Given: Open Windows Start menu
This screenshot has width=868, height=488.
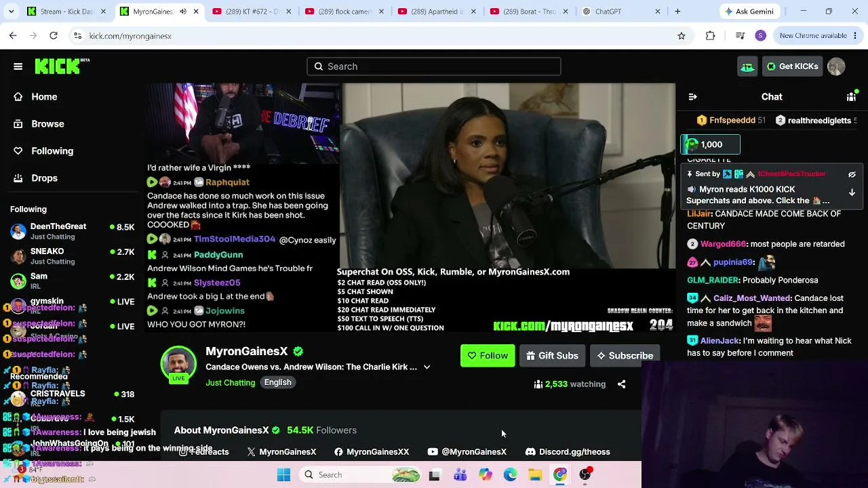Looking at the screenshot, I should click(x=283, y=475).
